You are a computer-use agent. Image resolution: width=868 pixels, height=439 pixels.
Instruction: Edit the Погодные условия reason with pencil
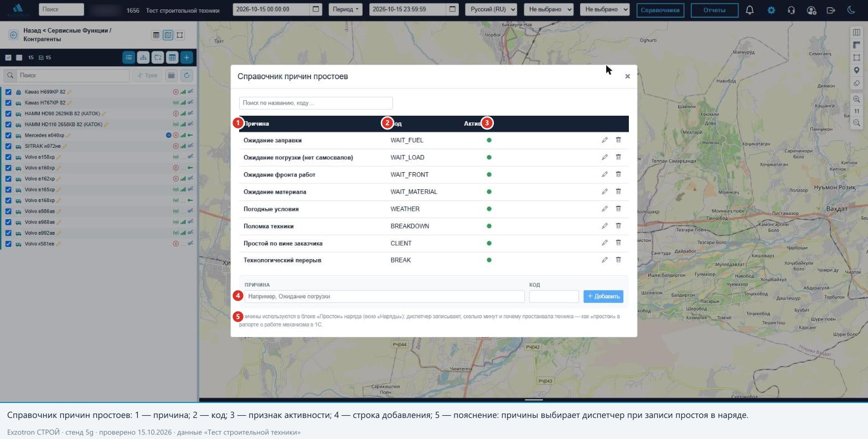tap(604, 209)
